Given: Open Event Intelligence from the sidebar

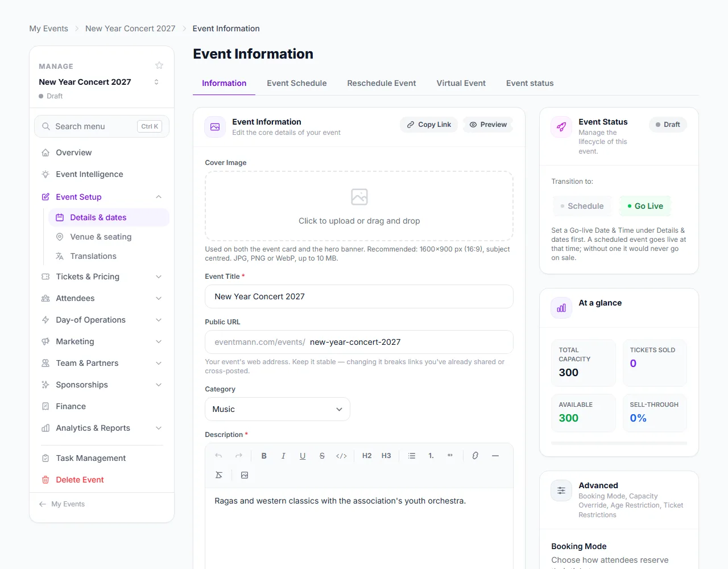Looking at the screenshot, I should tap(102, 174).
